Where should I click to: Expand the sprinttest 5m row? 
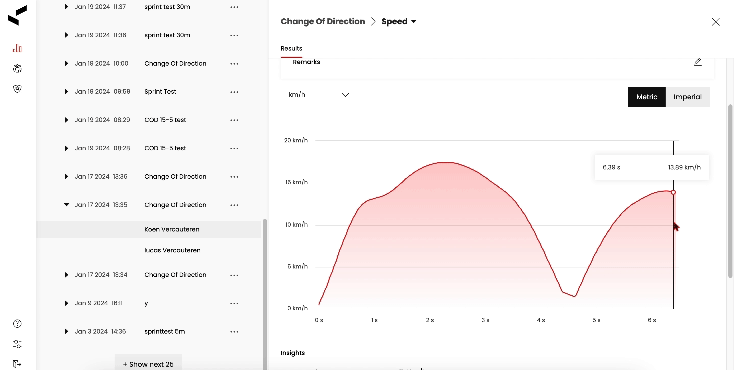click(x=66, y=332)
